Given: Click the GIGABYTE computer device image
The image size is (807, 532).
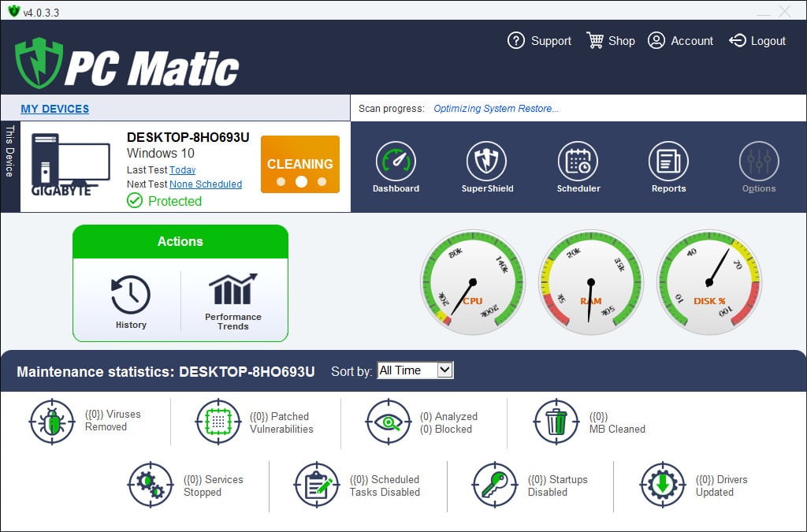Looking at the screenshot, I should pyautogui.click(x=70, y=164).
